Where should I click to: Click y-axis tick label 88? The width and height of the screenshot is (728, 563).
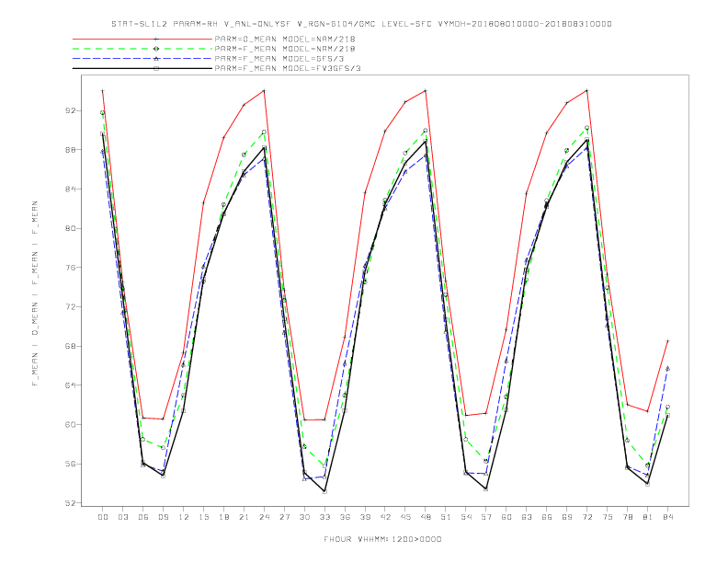click(x=71, y=150)
